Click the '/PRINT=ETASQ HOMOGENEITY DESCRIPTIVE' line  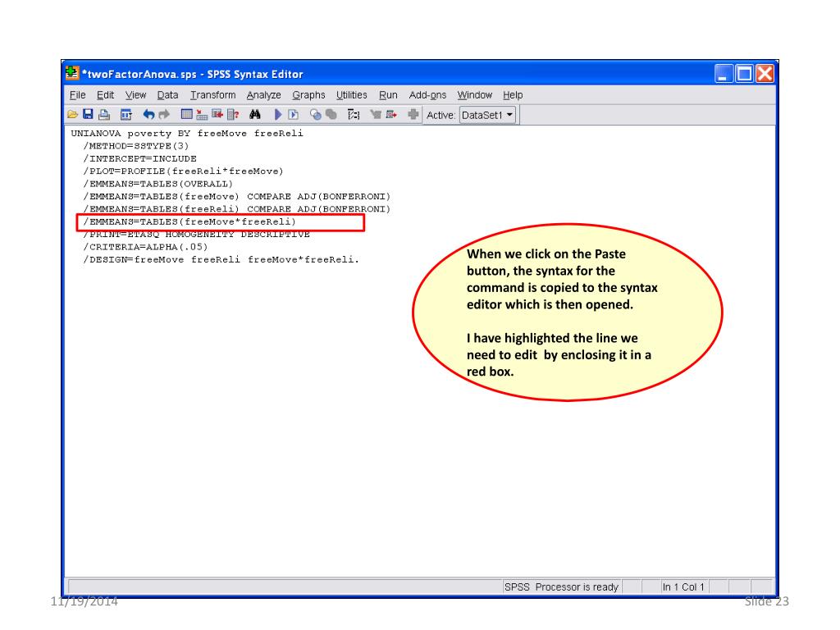[x=197, y=235]
